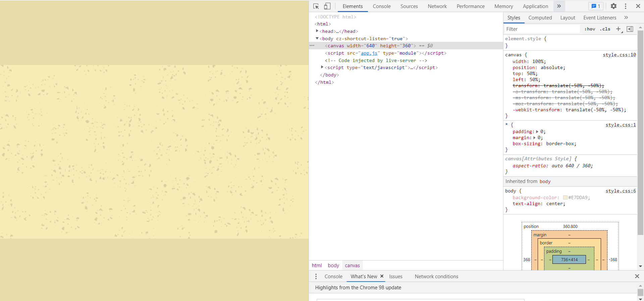
Task: Click the new style rule plus icon
Action: point(619,29)
